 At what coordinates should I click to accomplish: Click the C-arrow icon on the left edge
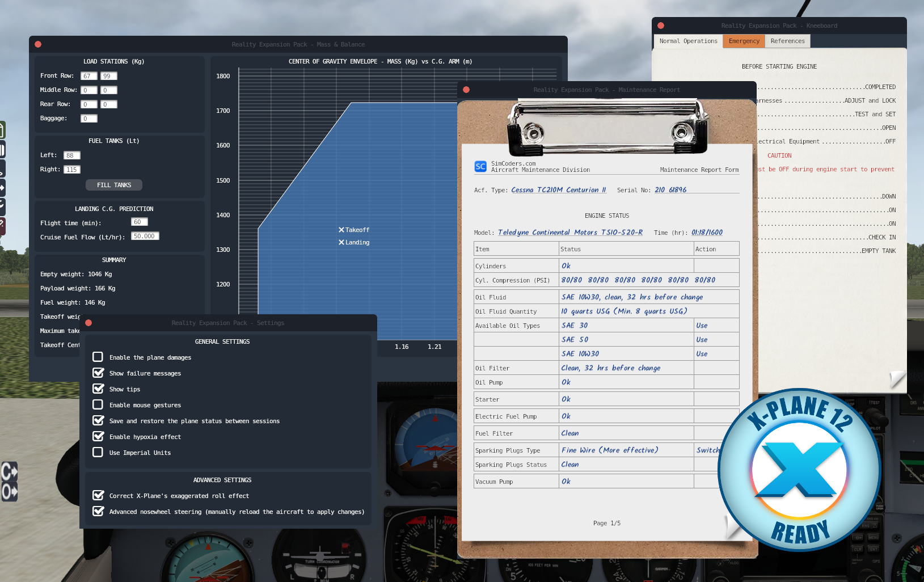(x=9, y=471)
